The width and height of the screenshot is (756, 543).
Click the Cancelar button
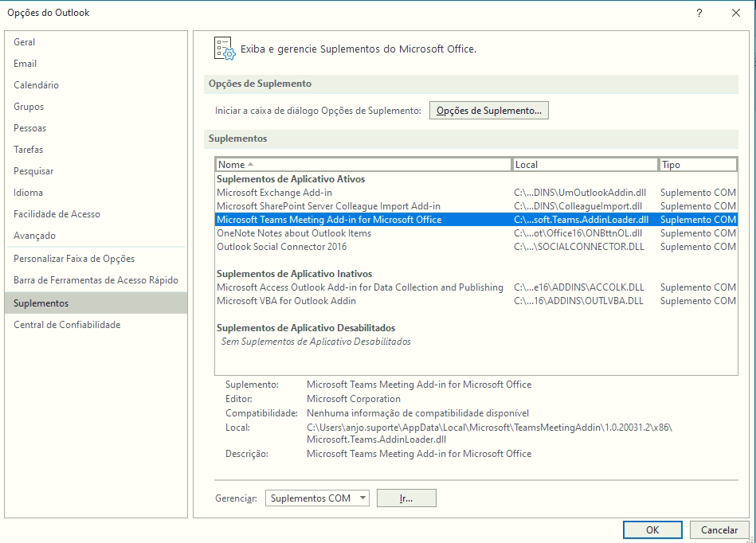coord(719,530)
